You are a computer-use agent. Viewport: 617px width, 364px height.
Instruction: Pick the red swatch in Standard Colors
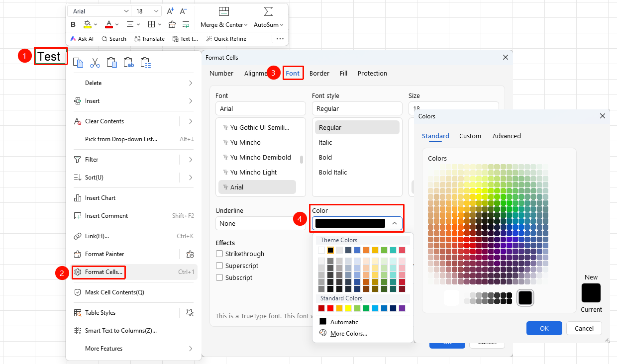[x=330, y=308]
